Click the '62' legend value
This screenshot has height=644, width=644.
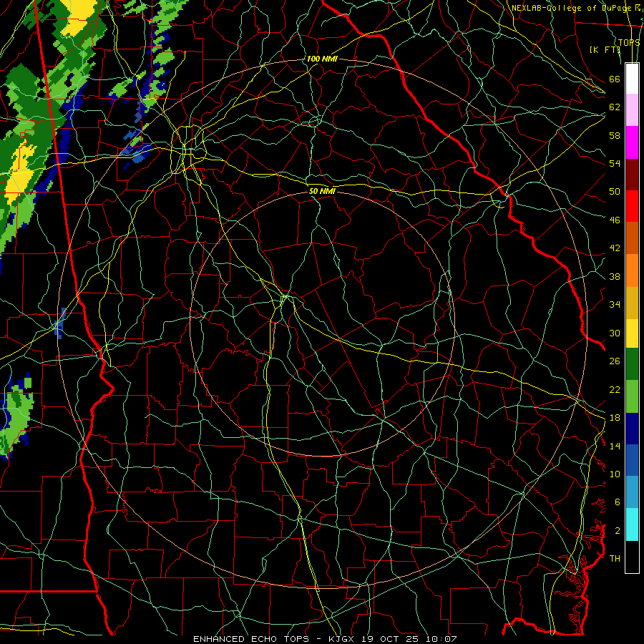[615, 107]
